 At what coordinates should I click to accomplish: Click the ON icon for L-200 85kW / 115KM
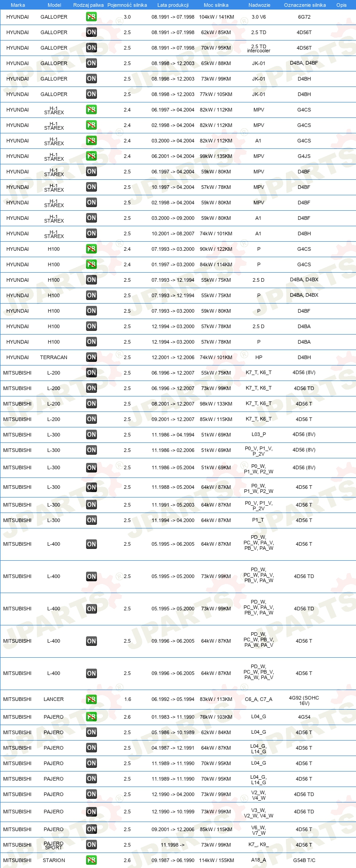(92, 419)
